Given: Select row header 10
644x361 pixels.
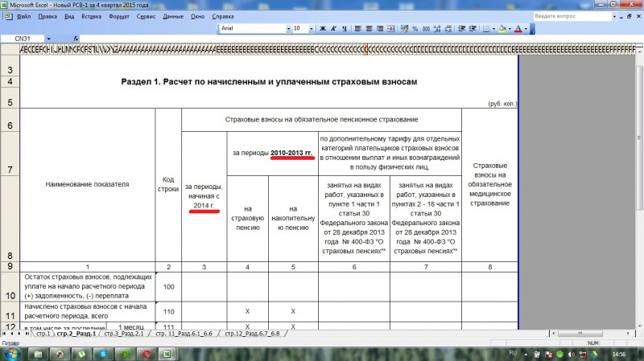Looking at the screenshot, I should [x=9, y=287].
